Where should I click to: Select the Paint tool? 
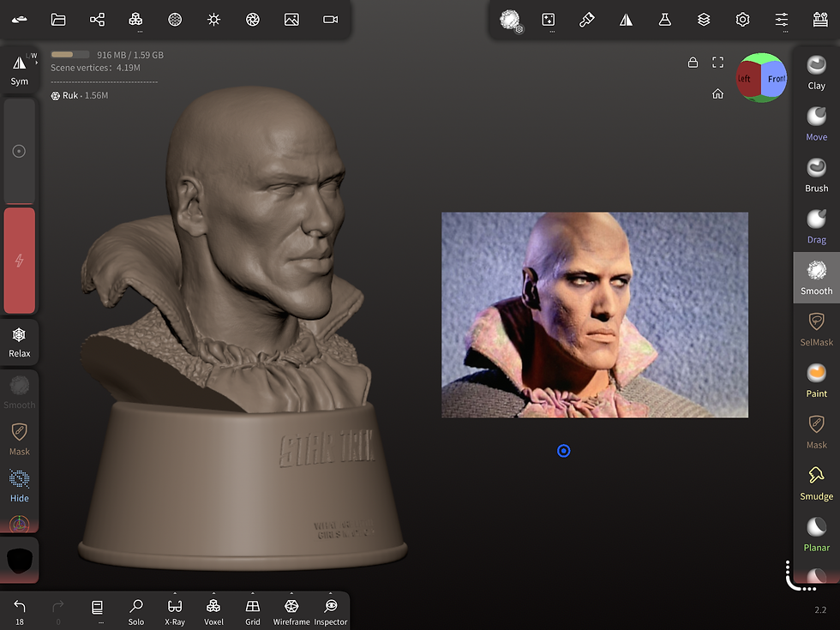coord(816,381)
